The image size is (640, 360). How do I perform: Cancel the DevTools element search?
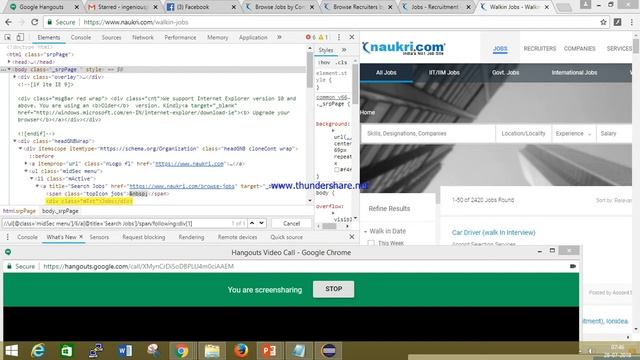coord(291,223)
